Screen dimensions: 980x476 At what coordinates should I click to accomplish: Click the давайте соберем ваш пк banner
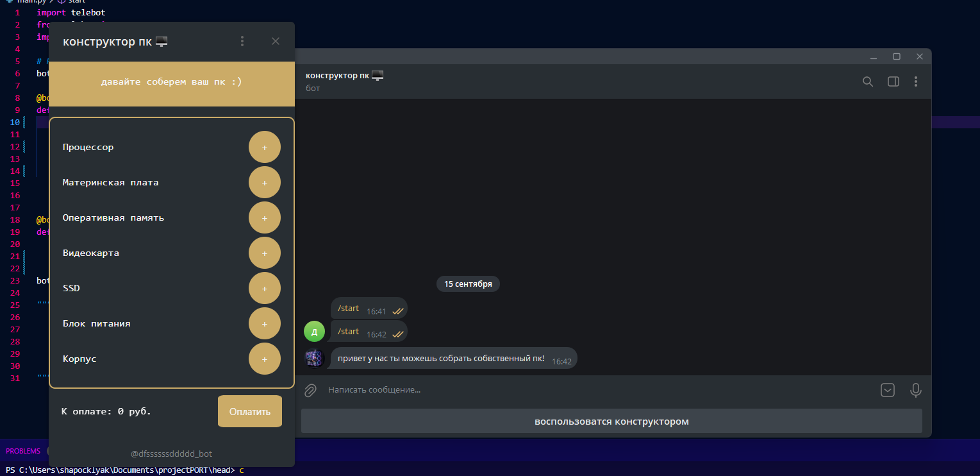(172, 84)
